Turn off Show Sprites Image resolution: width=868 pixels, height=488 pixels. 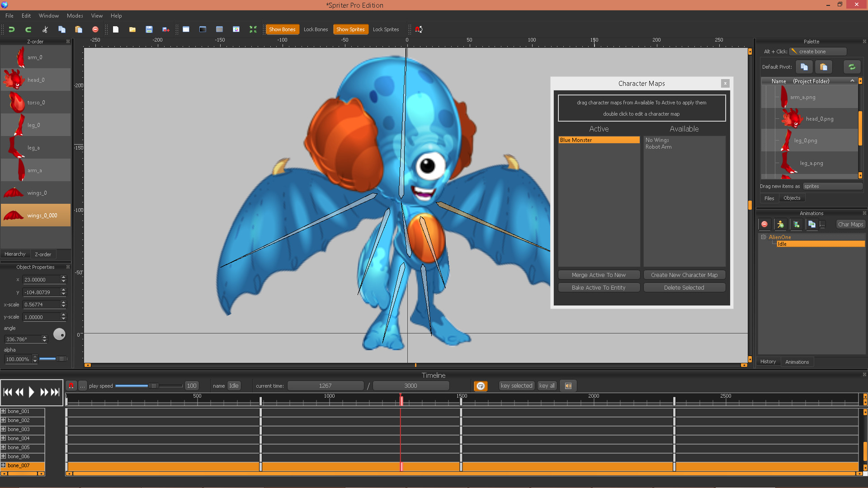351,29
